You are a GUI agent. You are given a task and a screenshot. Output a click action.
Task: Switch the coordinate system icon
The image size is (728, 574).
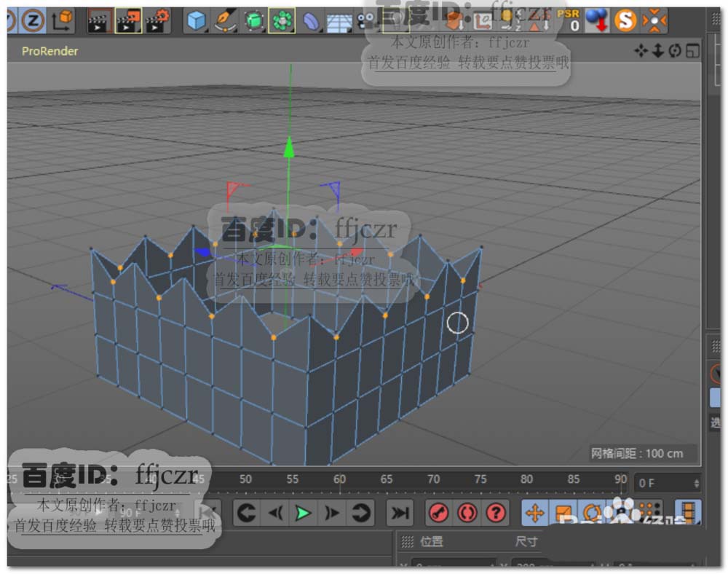(62, 20)
